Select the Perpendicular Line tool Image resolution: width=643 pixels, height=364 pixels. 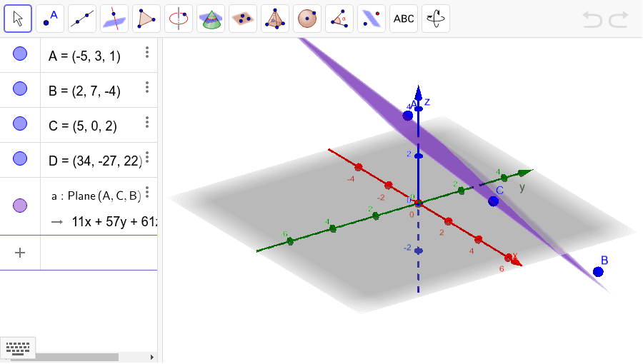114,19
